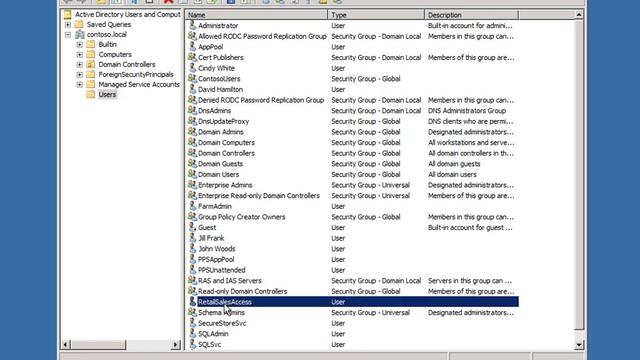Viewport: 640px width, 360px height.
Task: Click the ContosoUsers group icon
Action: coord(192,78)
